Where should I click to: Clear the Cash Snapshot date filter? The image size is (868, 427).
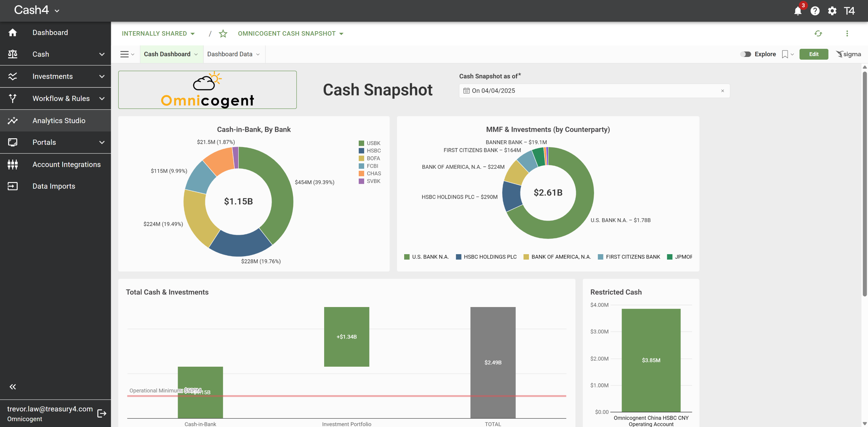(x=723, y=91)
